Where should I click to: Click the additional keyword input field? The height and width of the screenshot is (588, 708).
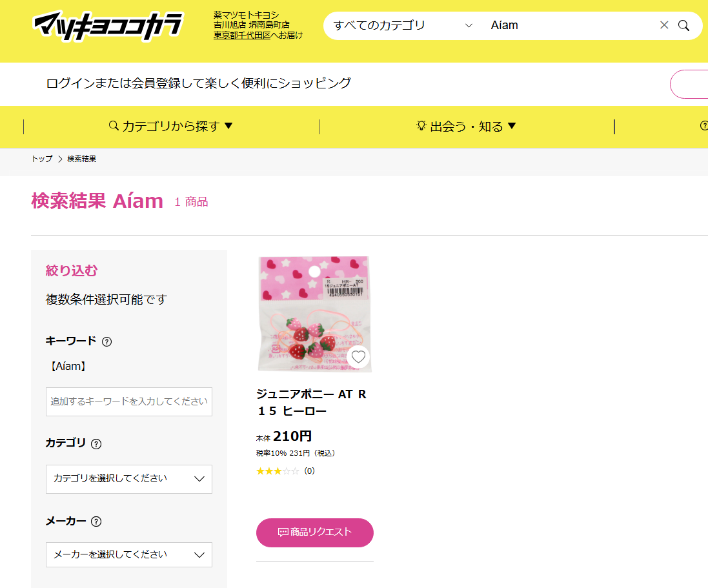[x=128, y=401]
